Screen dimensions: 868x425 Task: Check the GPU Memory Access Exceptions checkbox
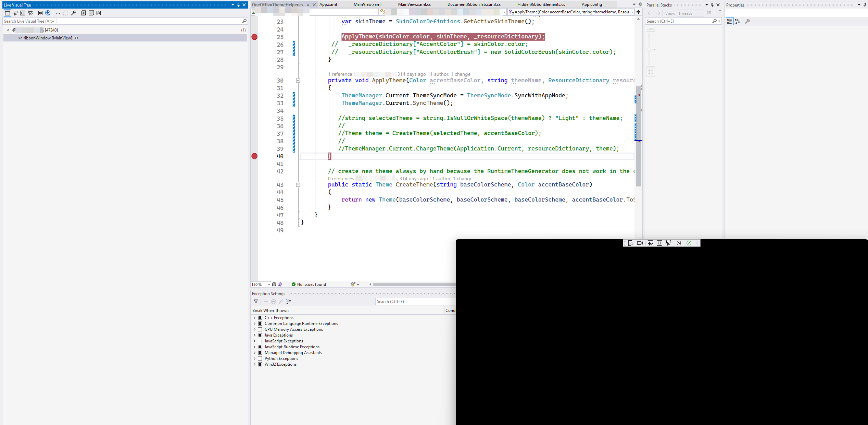[x=260, y=329]
